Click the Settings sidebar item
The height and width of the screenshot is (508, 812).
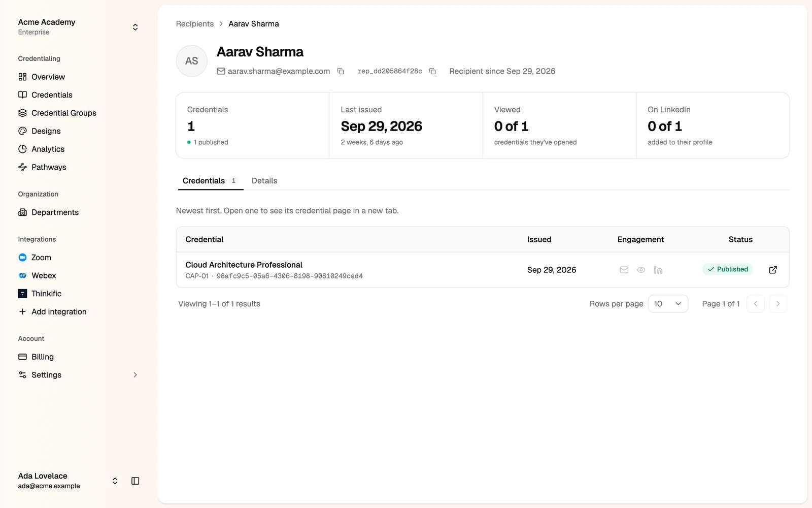(78, 375)
